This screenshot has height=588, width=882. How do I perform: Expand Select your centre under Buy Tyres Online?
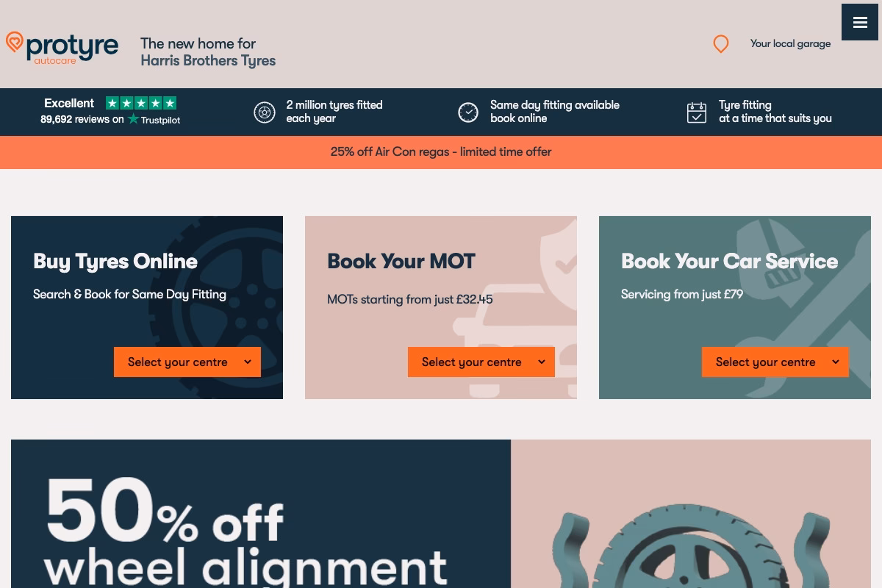187,362
